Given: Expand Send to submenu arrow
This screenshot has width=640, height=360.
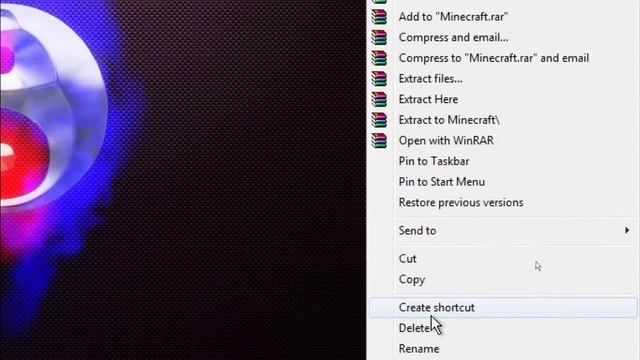Looking at the screenshot, I should click(627, 231).
